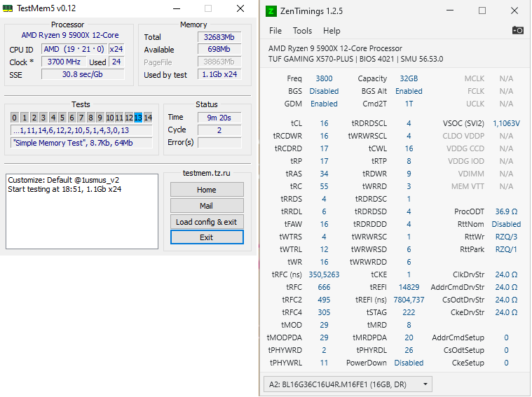The width and height of the screenshot is (532, 397).
Task: Click the tRFC (ns) value 350,5263
Action: coord(324,274)
